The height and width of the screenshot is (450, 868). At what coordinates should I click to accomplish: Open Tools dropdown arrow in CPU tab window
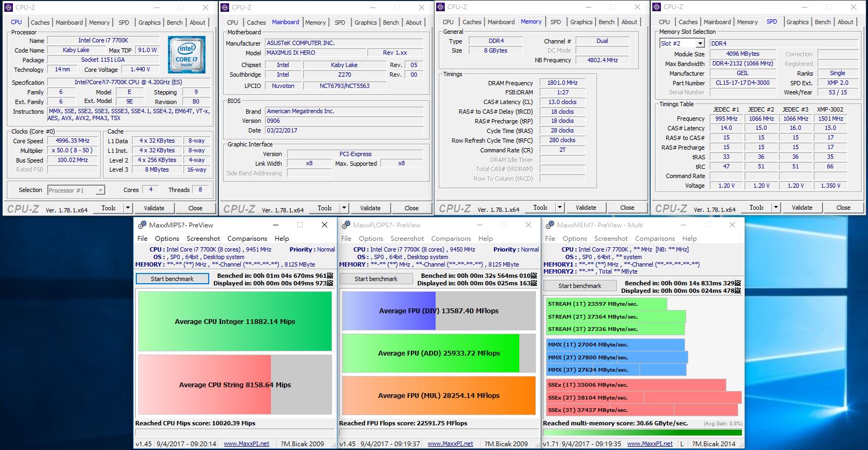click(x=128, y=208)
